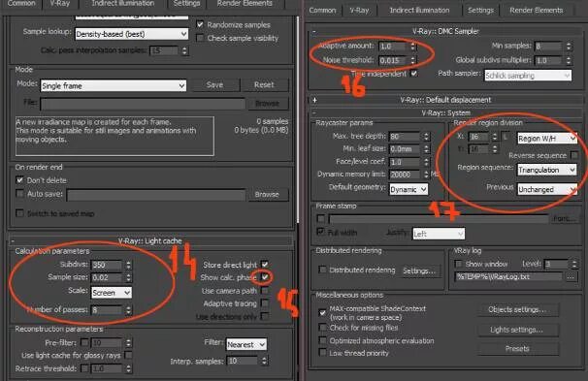Toggle Frame stamp Full width checkbox
This screenshot has width=588, height=381.
(x=320, y=232)
